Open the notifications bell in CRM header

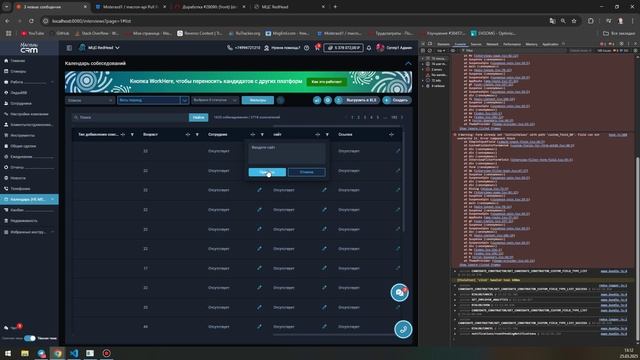coord(369,48)
